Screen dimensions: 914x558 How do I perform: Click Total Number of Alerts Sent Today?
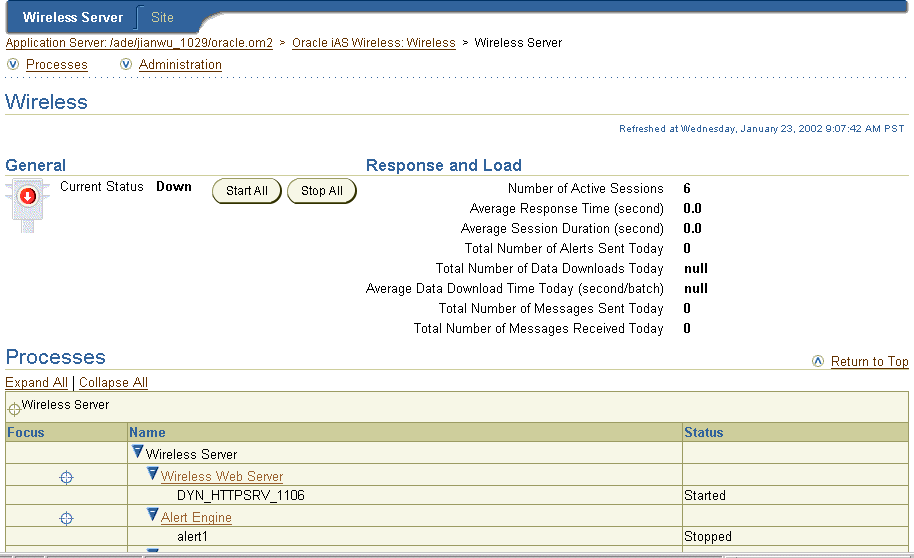tap(564, 248)
